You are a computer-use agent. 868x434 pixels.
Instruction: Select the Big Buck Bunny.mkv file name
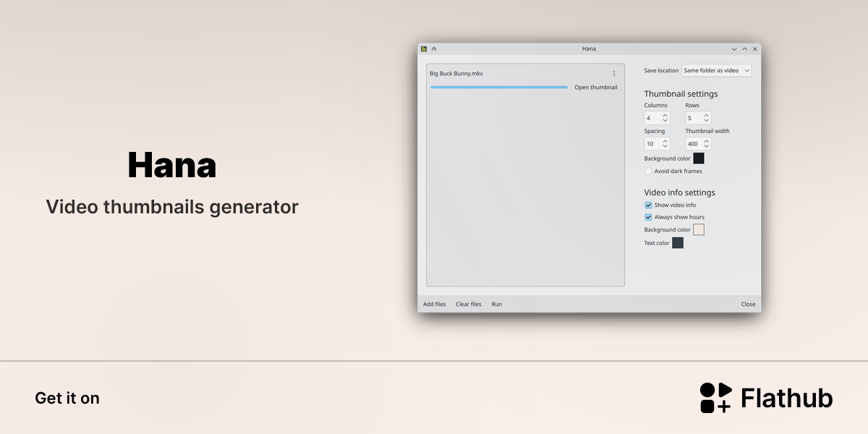pos(456,74)
